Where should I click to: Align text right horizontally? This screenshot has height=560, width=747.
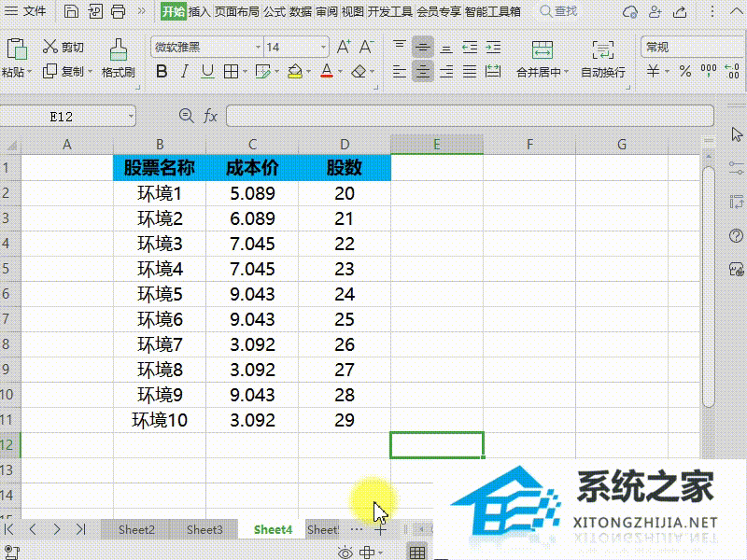446,72
